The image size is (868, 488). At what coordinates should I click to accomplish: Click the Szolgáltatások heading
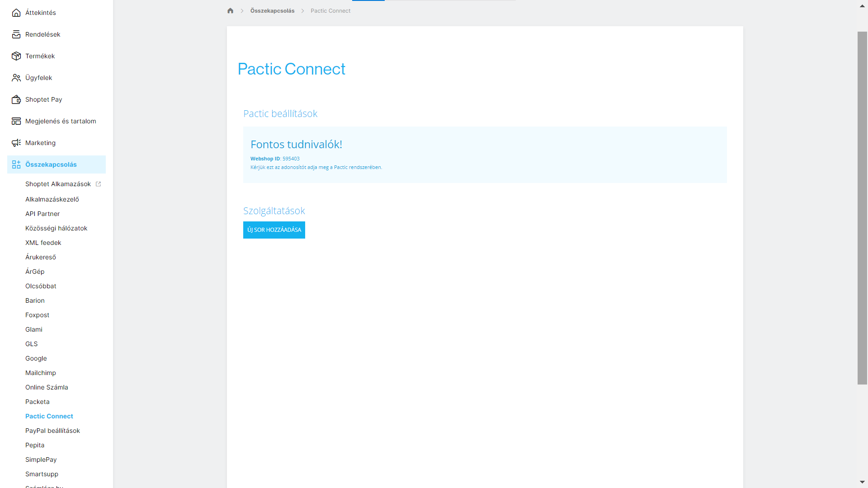coord(274,211)
